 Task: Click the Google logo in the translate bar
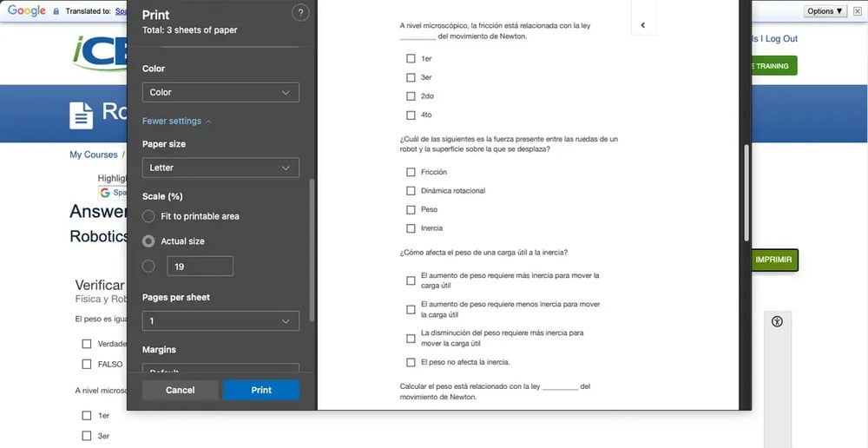(x=27, y=10)
